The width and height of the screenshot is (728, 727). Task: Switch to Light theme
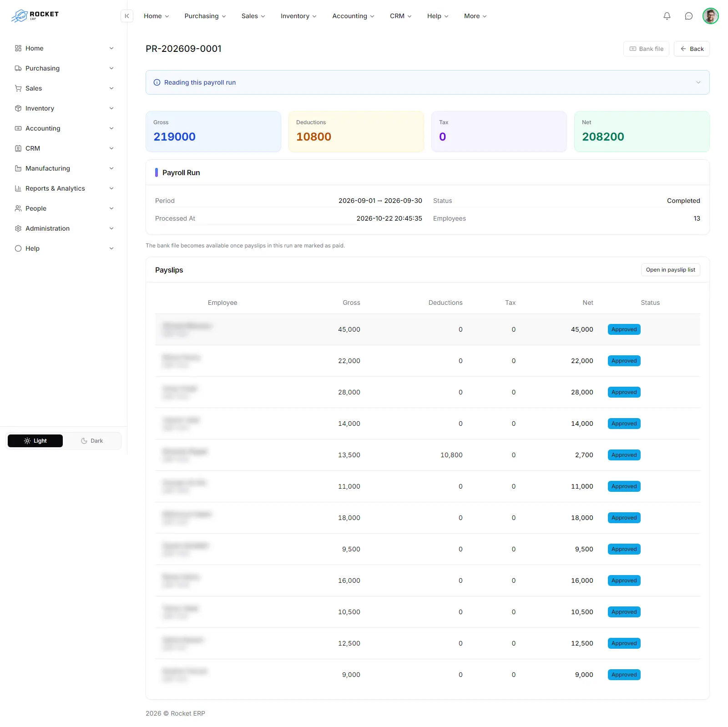click(x=35, y=441)
